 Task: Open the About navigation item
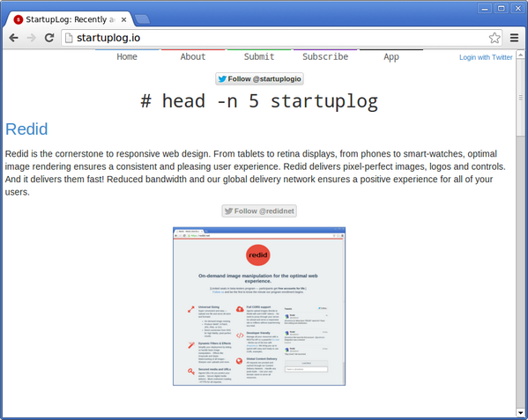193,56
